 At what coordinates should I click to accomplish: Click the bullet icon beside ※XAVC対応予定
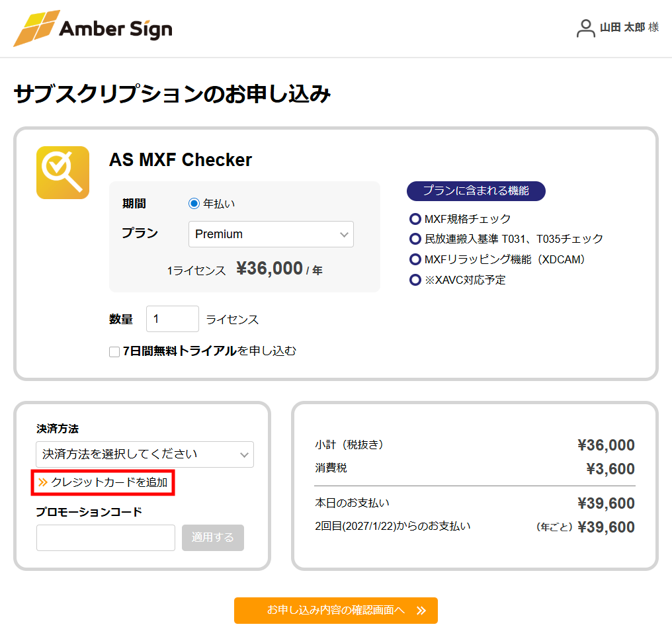[415, 280]
